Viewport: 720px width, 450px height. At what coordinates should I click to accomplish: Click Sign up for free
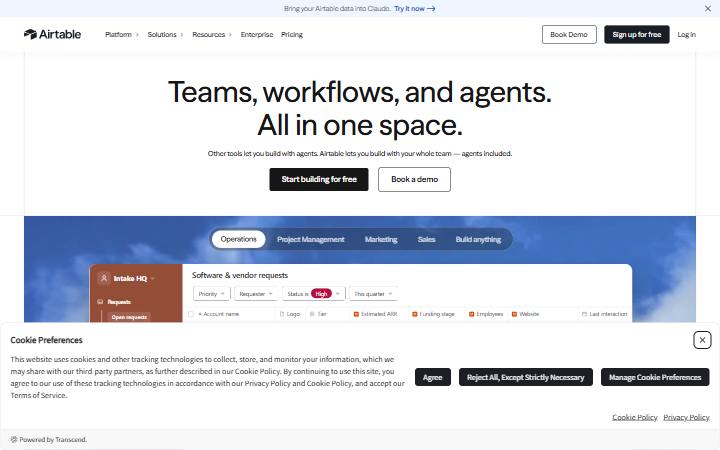point(636,34)
